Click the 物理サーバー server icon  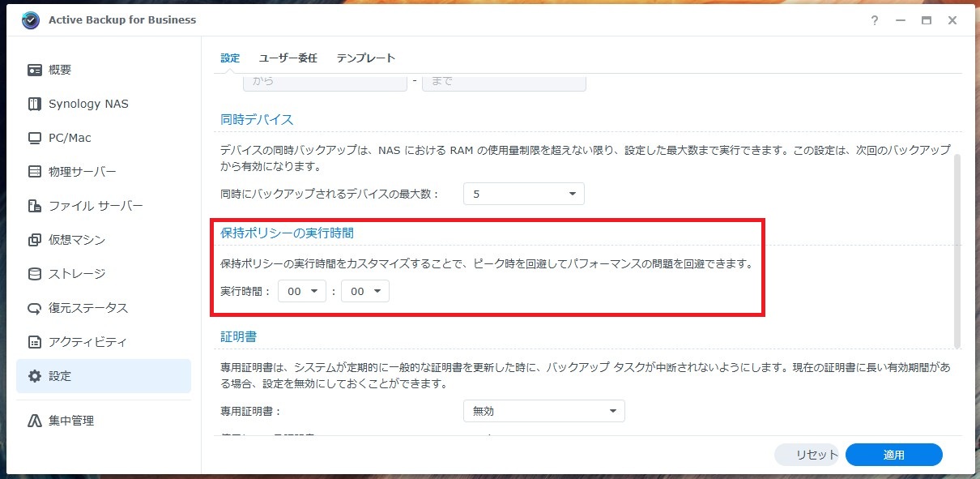(x=35, y=172)
